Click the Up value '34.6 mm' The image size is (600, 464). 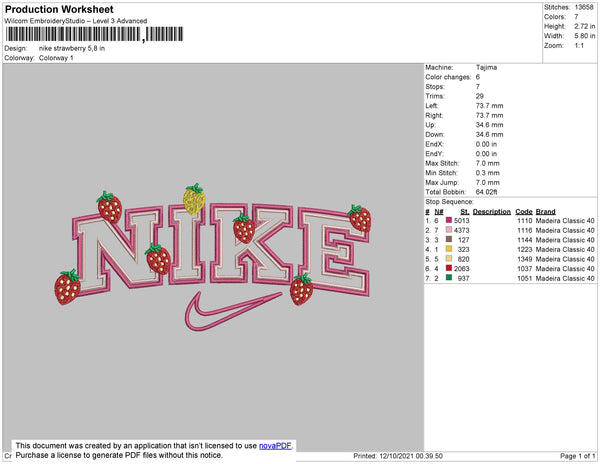click(x=489, y=125)
